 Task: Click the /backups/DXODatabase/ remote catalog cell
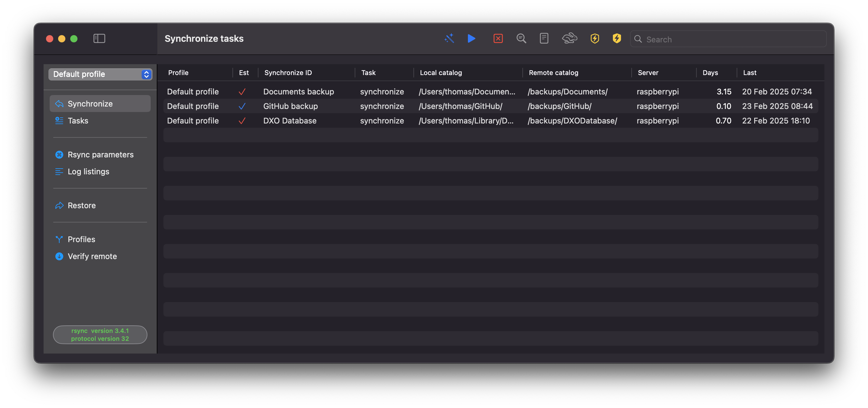pyautogui.click(x=572, y=121)
